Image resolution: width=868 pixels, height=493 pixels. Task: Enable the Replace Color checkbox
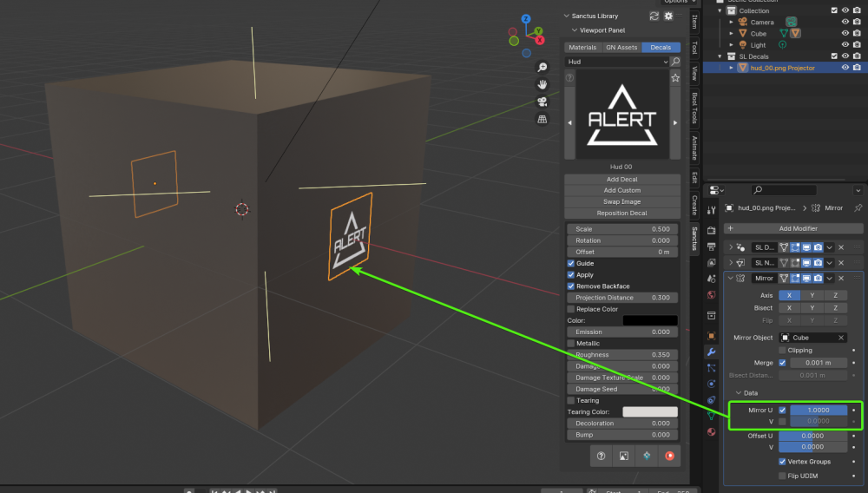[571, 309]
